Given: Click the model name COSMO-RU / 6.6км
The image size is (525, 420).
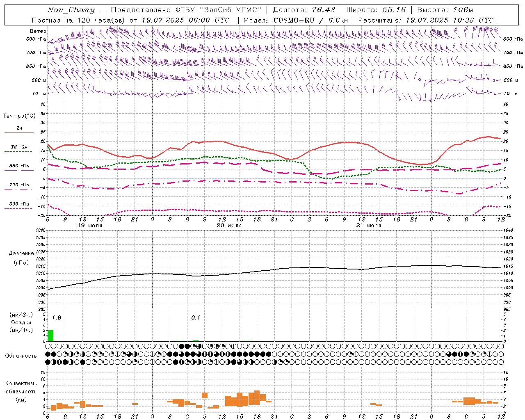Looking at the screenshot, I should [311, 20].
